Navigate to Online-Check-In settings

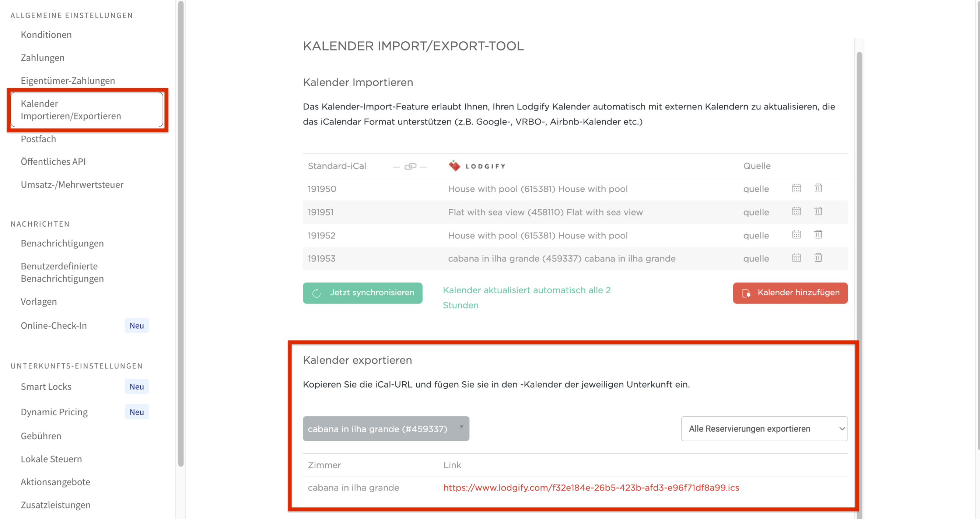[54, 326]
